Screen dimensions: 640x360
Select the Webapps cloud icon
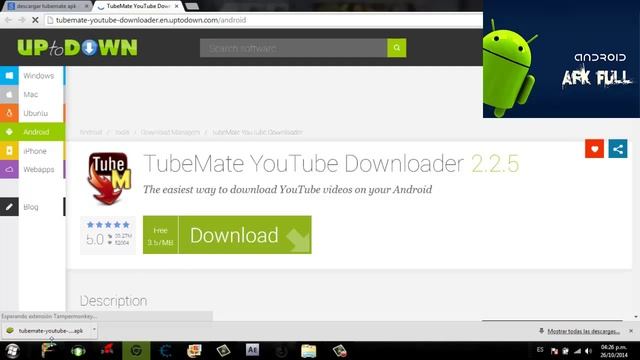9,169
